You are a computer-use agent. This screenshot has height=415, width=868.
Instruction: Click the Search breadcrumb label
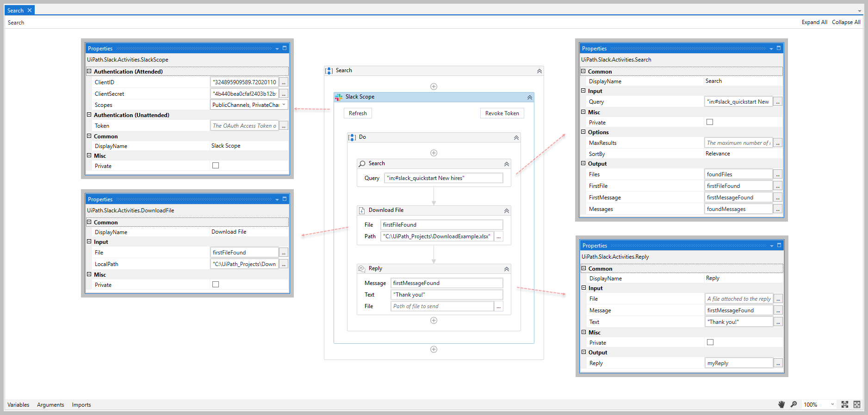tap(16, 23)
